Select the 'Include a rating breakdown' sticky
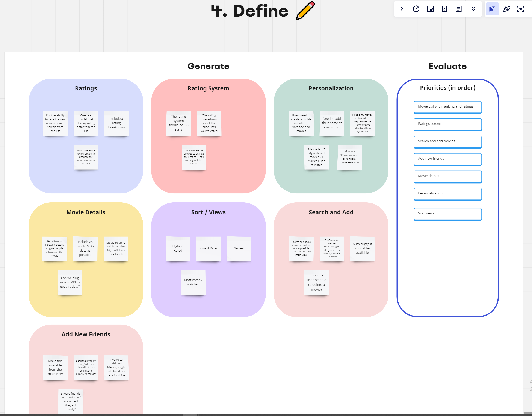 116,123
